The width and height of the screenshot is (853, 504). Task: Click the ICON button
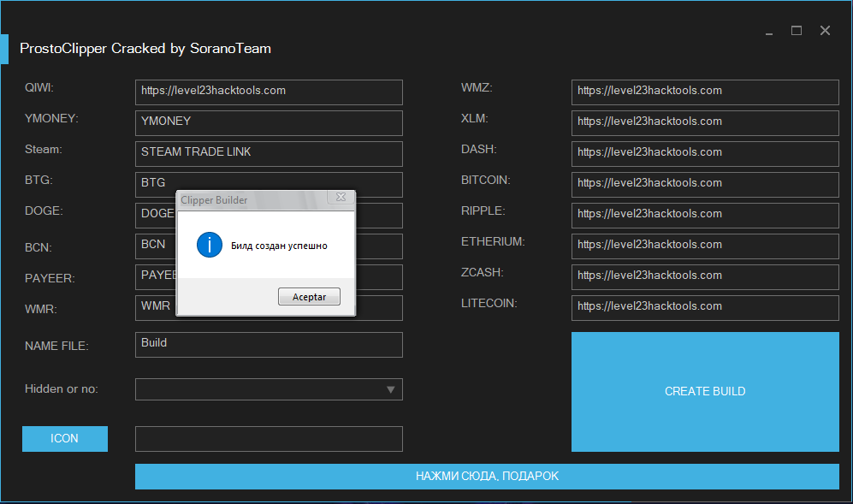(65, 439)
